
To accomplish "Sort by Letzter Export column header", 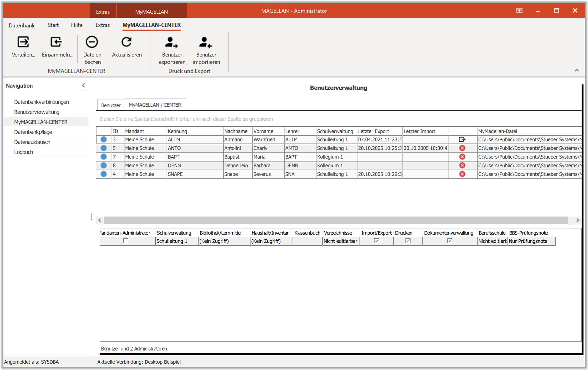I will coord(380,131).
